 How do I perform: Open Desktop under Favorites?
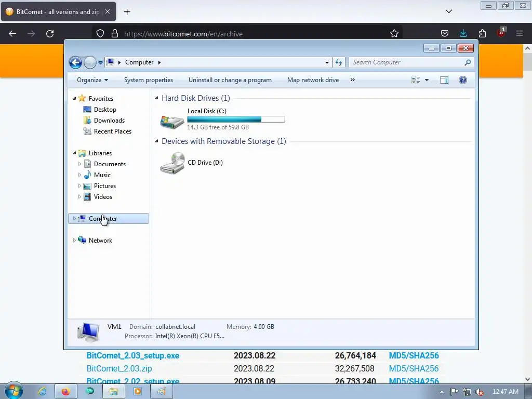point(105,110)
